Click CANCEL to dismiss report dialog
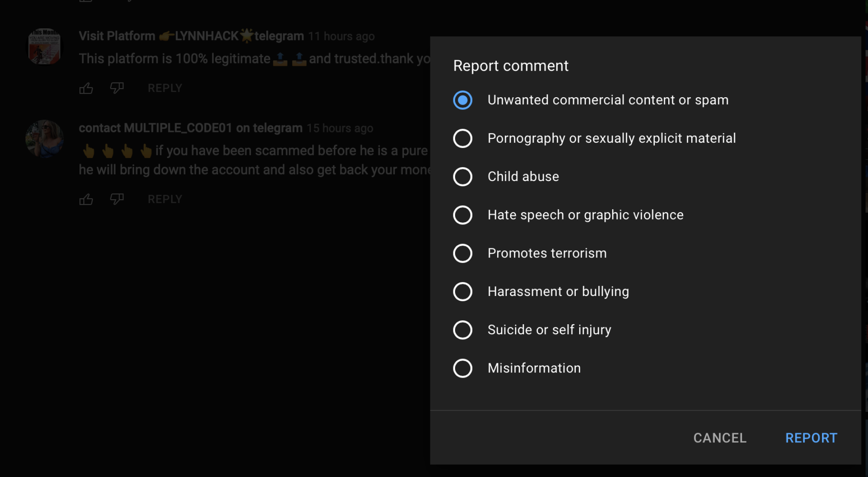 point(720,438)
